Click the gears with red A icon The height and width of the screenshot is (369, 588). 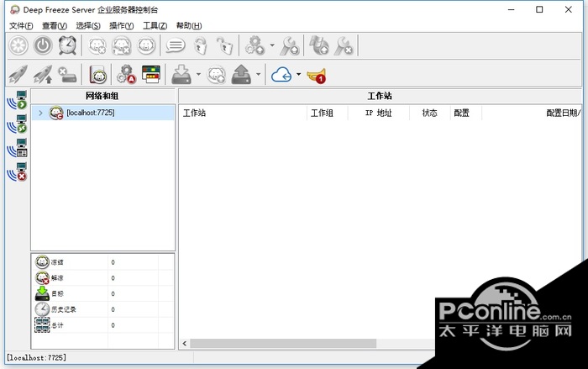tap(126, 74)
